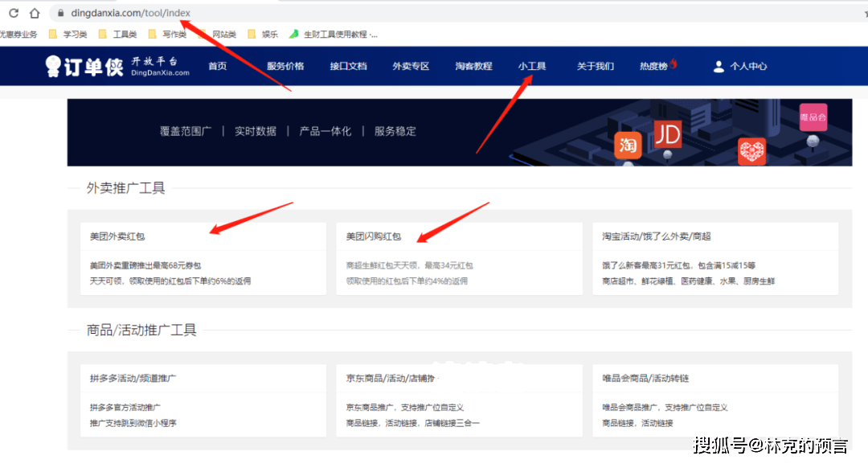Viewport: 868px width, 464px height.
Task: Open the 娱乐 bookmark folder
Action: (x=263, y=35)
